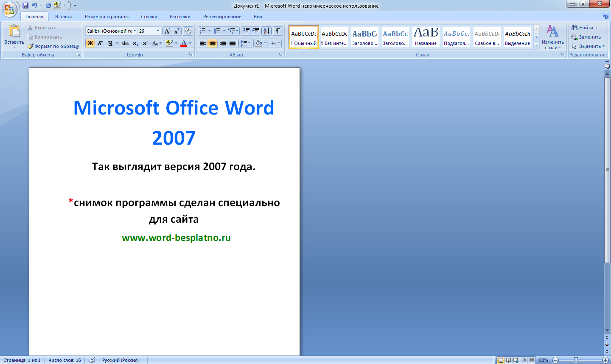Open the font size 26 dropdown
Viewport: 611px width, 364px height.
point(158,31)
